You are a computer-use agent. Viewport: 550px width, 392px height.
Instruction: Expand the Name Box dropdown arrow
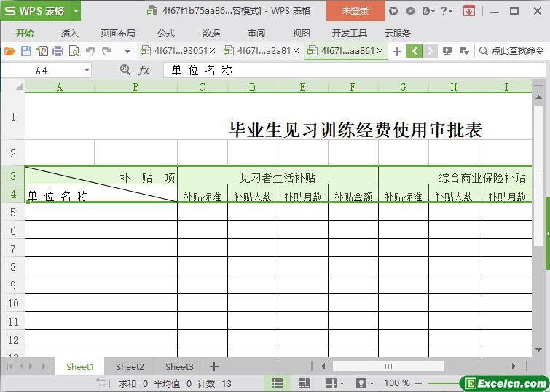(x=87, y=71)
